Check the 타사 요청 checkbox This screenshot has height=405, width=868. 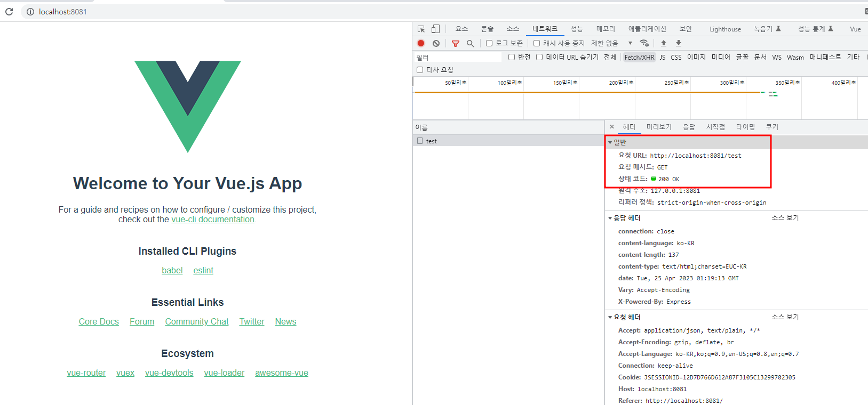(420, 70)
